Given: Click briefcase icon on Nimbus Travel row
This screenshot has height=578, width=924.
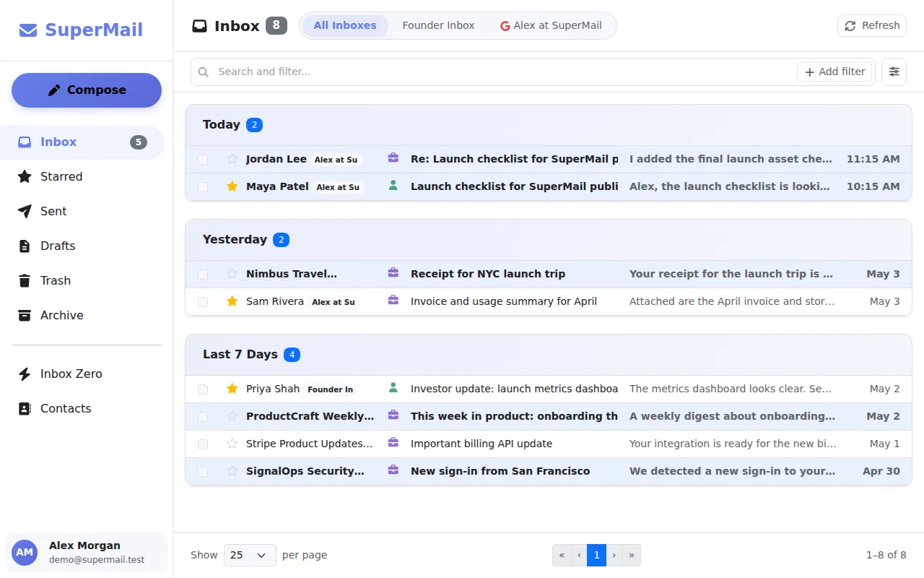Looking at the screenshot, I should pyautogui.click(x=393, y=273).
